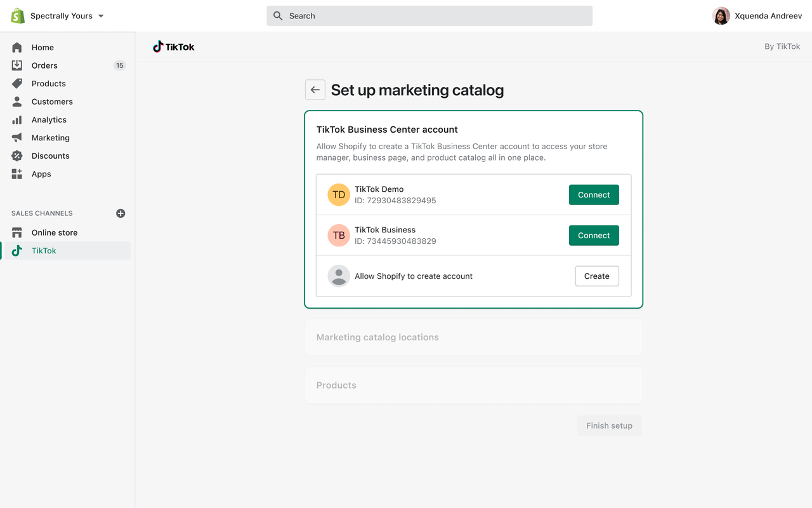Click the Finish setup button
The height and width of the screenshot is (508, 812).
[x=610, y=425]
